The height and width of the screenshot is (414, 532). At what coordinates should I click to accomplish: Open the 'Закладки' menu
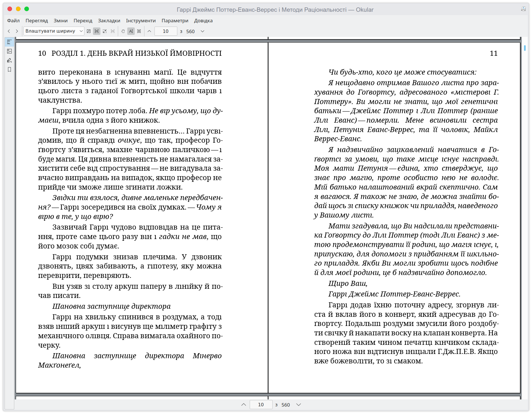[x=109, y=21]
